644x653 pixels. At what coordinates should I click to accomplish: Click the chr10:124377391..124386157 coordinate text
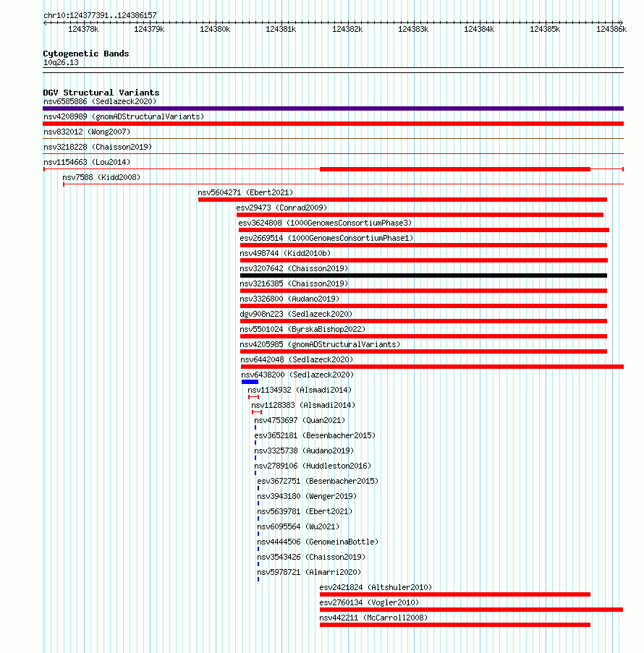click(100, 15)
